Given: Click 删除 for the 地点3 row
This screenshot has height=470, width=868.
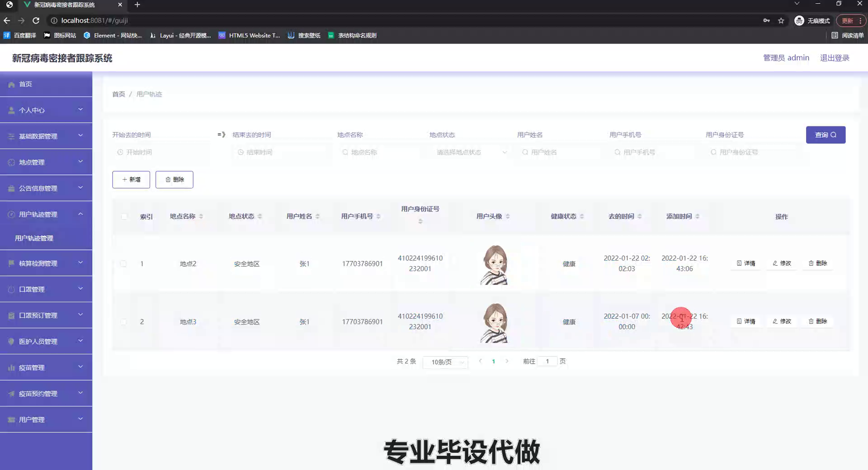Looking at the screenshot, I should click(x=817, y=321).
